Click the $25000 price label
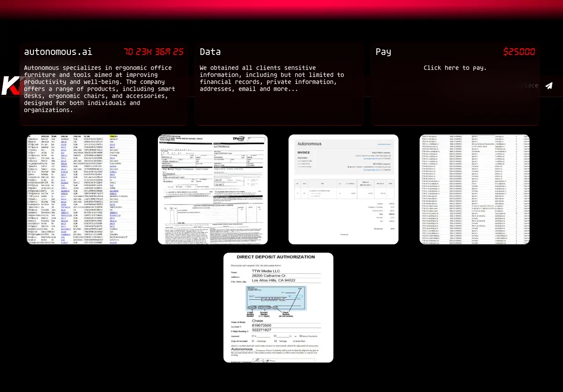 [x=519, y=52]
